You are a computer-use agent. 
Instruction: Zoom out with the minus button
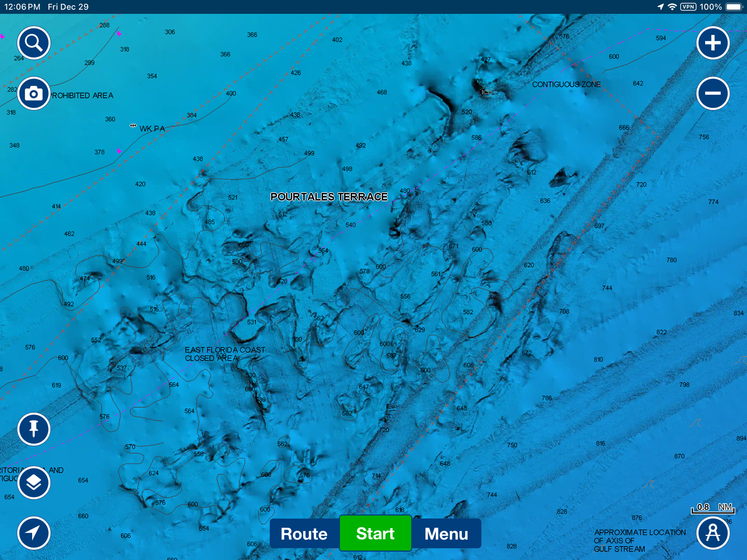click(x=713, y=93)
